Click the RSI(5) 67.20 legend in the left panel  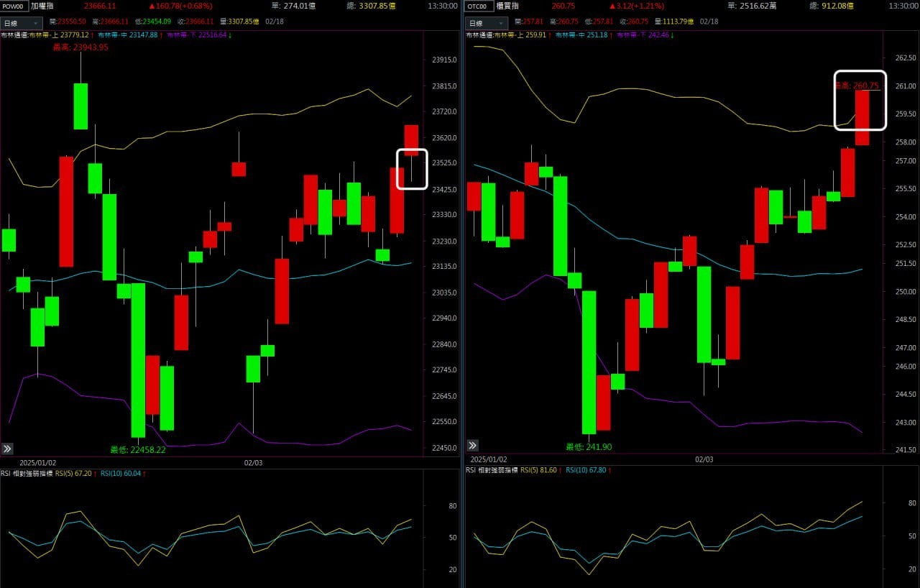75,474
